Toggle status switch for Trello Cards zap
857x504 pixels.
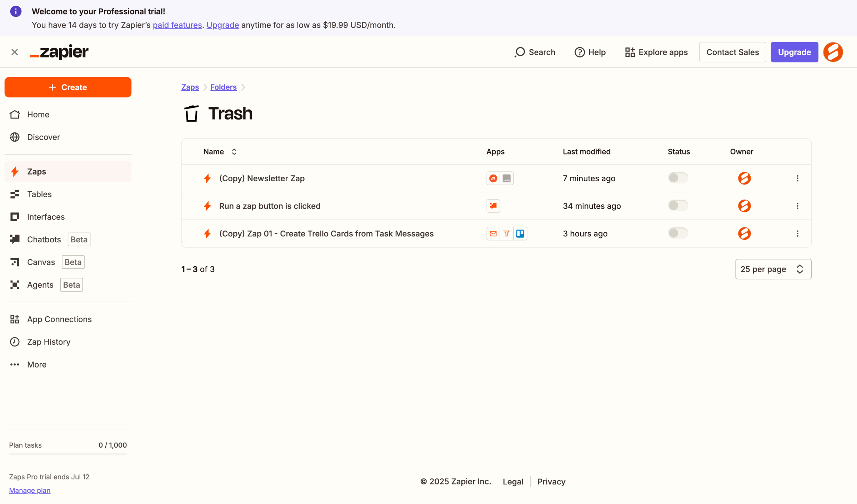point(678,233)
